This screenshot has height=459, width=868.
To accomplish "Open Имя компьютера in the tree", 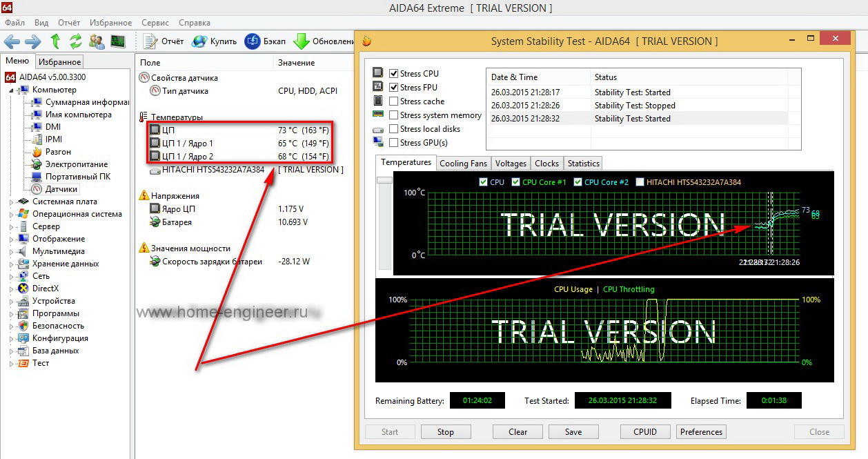I will (x=72, y=114).
